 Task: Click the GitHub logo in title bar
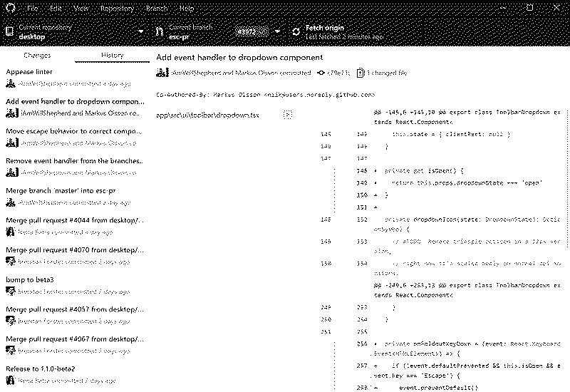pyautogui.click(x=11, y=8)
